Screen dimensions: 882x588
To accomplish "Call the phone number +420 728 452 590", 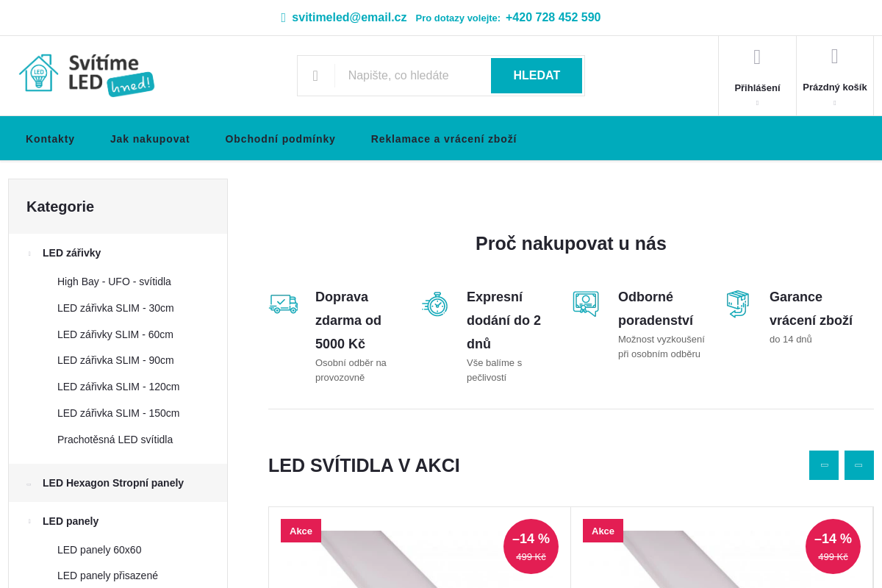I will tap(553, 16).
